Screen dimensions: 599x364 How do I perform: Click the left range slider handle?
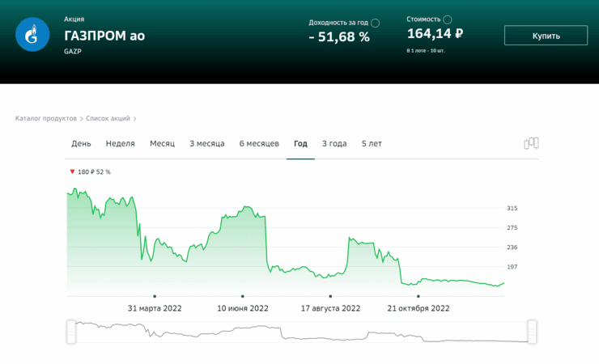[71, 332]
